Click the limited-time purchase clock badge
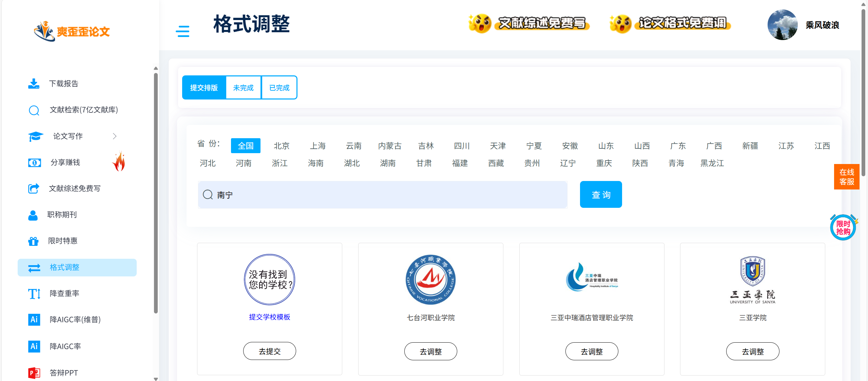 (x=843, y=228)
